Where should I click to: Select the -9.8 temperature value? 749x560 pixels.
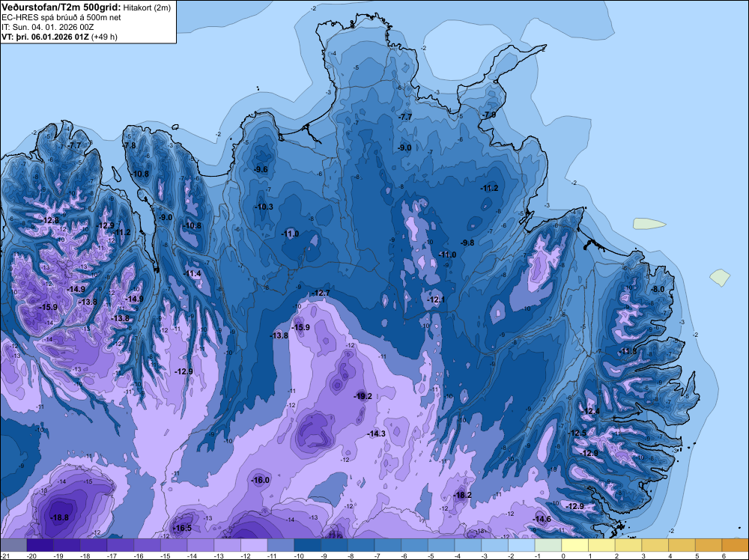[467, 243]
